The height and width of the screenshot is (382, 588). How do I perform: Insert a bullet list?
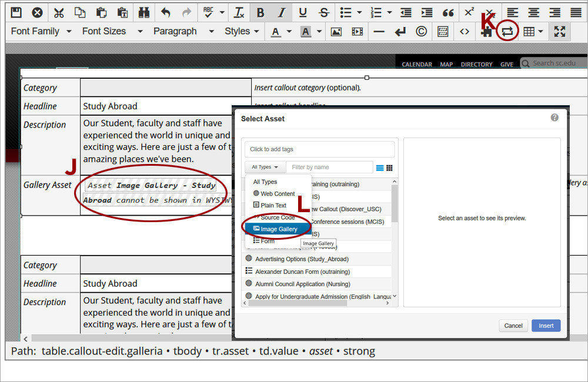coord(346,13)
